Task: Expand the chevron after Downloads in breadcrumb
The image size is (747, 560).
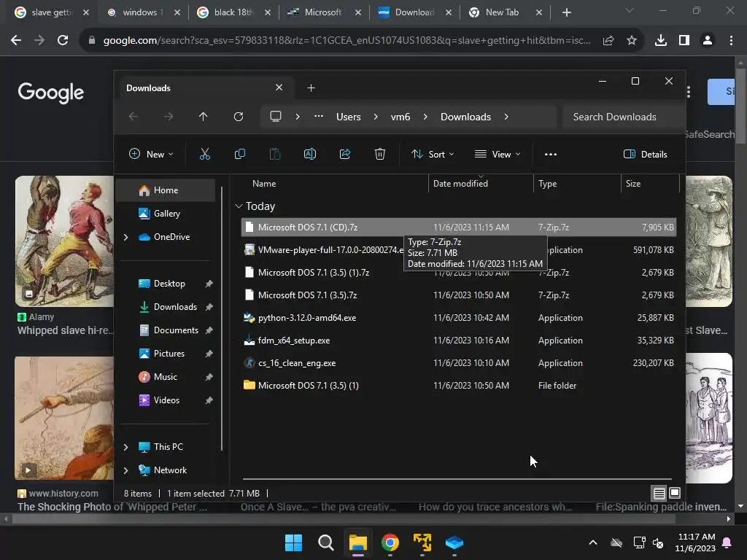Action: click(x=506, y=117)
